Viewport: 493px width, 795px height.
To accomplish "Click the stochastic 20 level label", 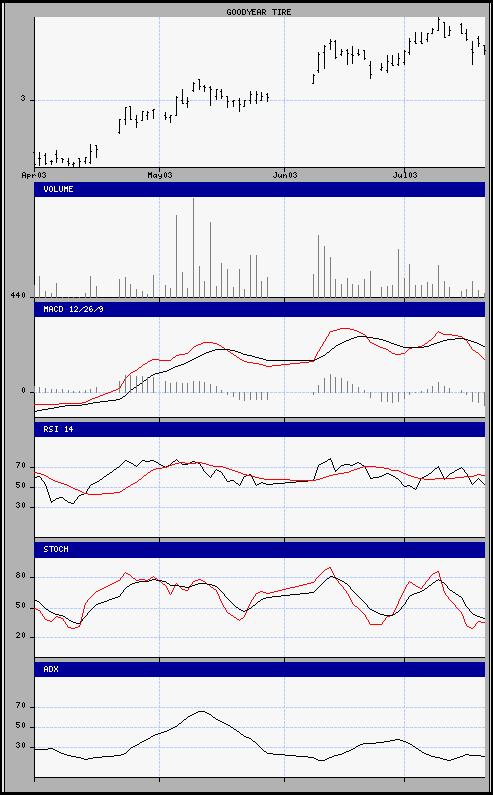I will pos(21,637).
